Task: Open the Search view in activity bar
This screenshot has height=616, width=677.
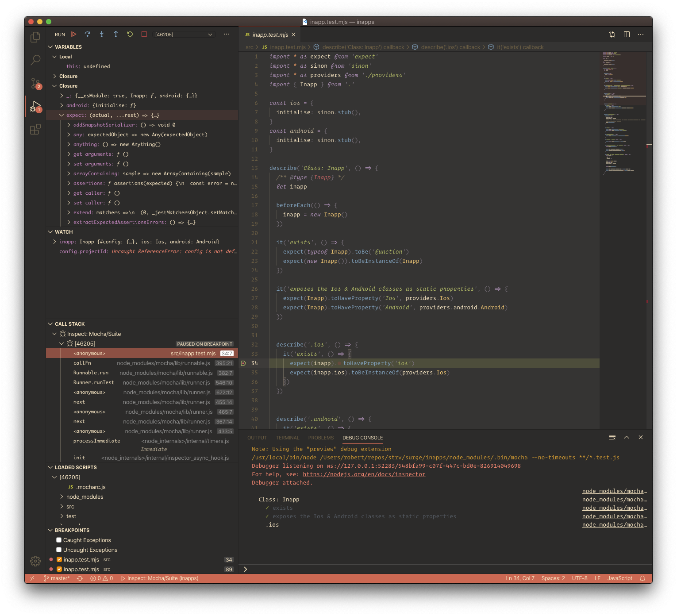Action: point(35,60)
